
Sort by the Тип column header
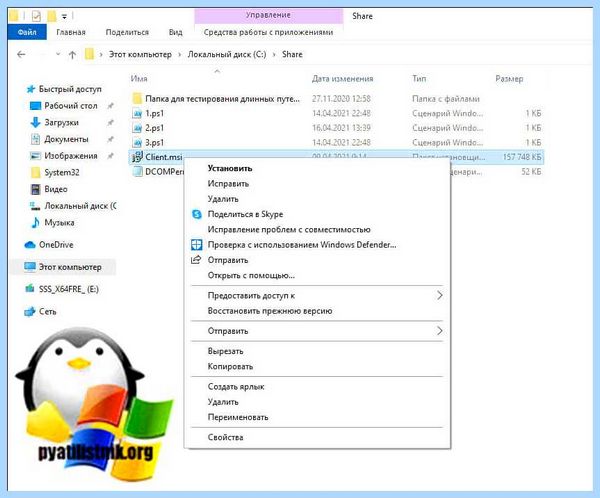(419, 78)
